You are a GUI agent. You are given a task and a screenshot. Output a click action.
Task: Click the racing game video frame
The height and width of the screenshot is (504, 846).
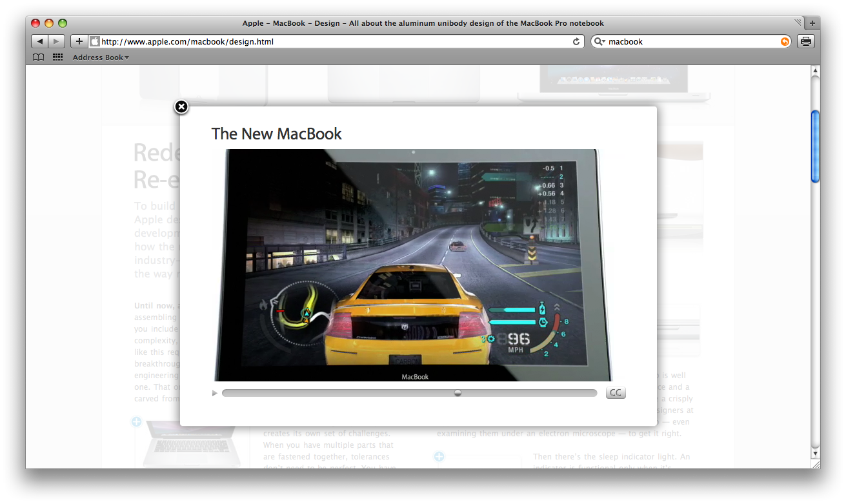pyautogui.click(x=413, y=265)
